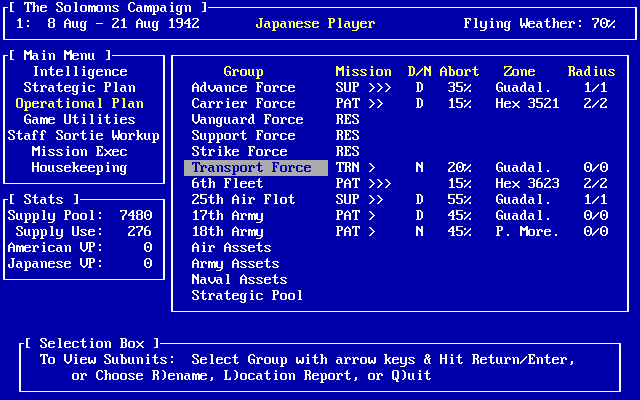Click 25th Air Flot abort 55%
This screenshot has width=640, height=400.
pyautogui.click(x=459, y=199)
